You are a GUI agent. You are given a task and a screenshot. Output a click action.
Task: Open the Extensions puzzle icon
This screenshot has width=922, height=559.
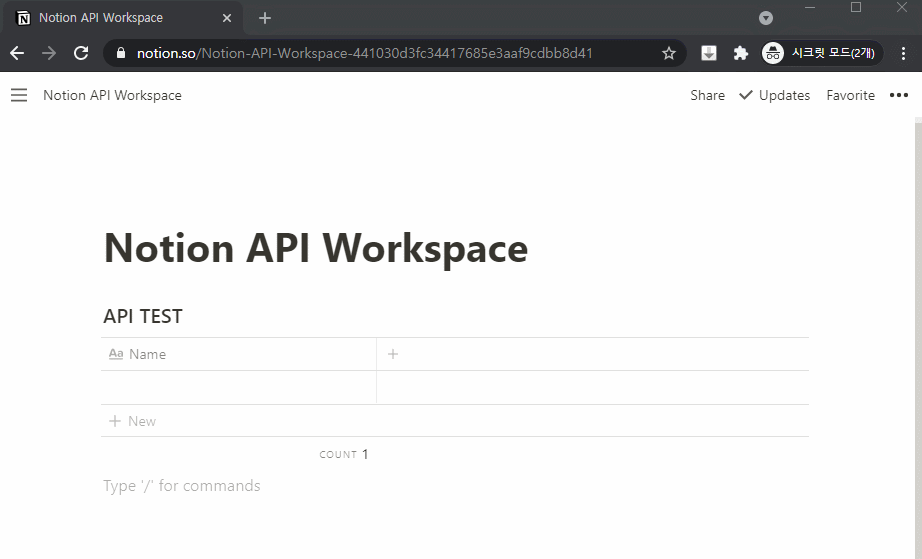[x=740, y=53]
